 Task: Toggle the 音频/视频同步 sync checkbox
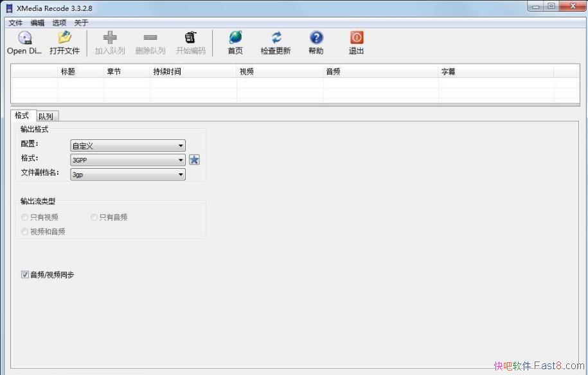point(24,274)
